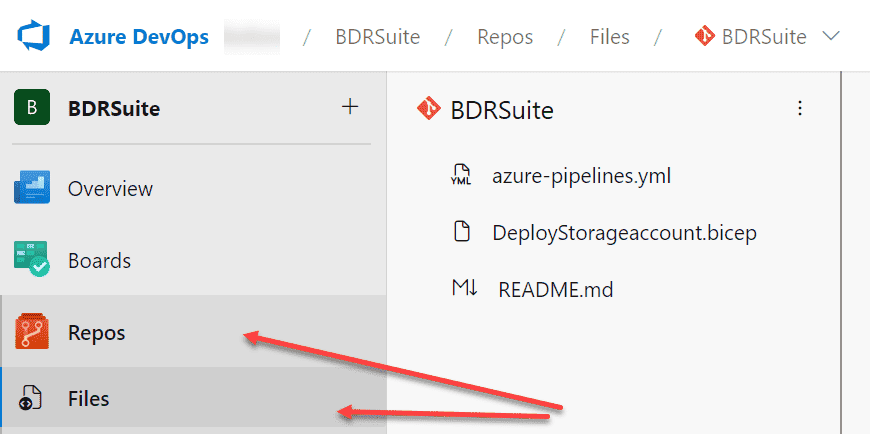
Task: Click the Boards icon in sidebar
Action: (x=32, y=259)
